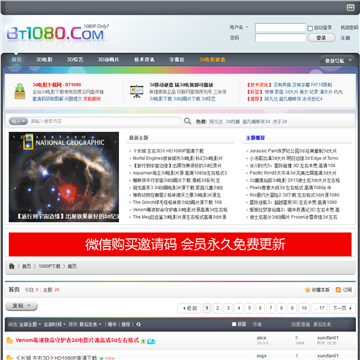The width and height of the screenshot is (360, 360).
Task: Click the widescreen toggle icon at top right
Action: tap(350, 7)
